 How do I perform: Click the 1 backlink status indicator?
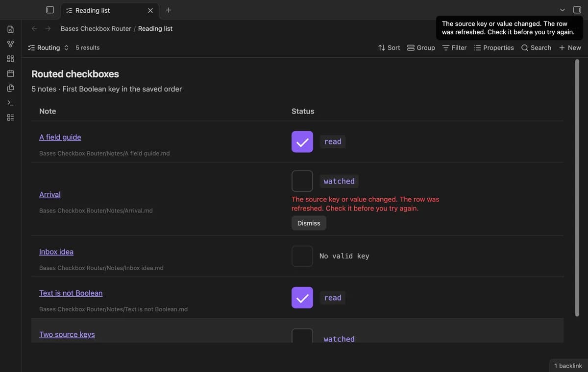[568, 366]
